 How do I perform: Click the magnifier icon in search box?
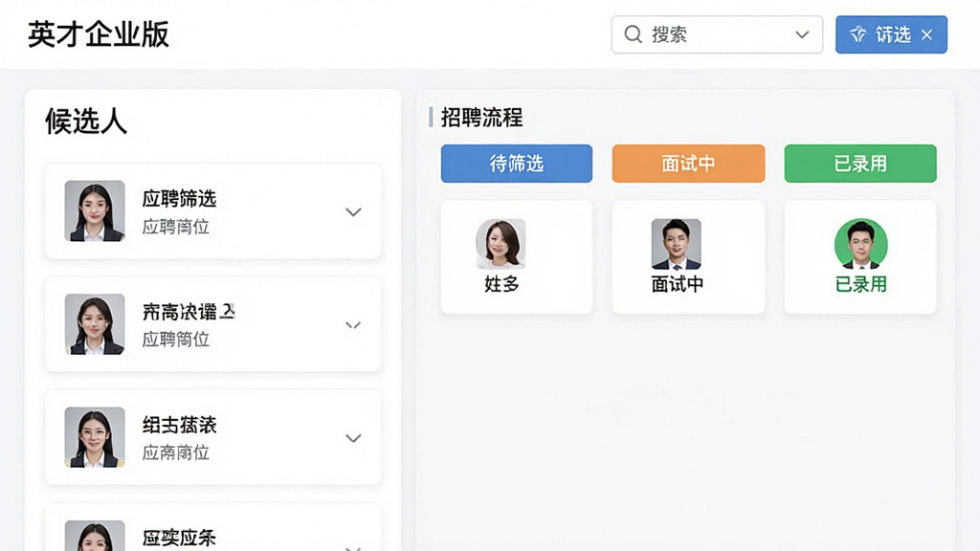pyautogui.click(x=634, y=33)
